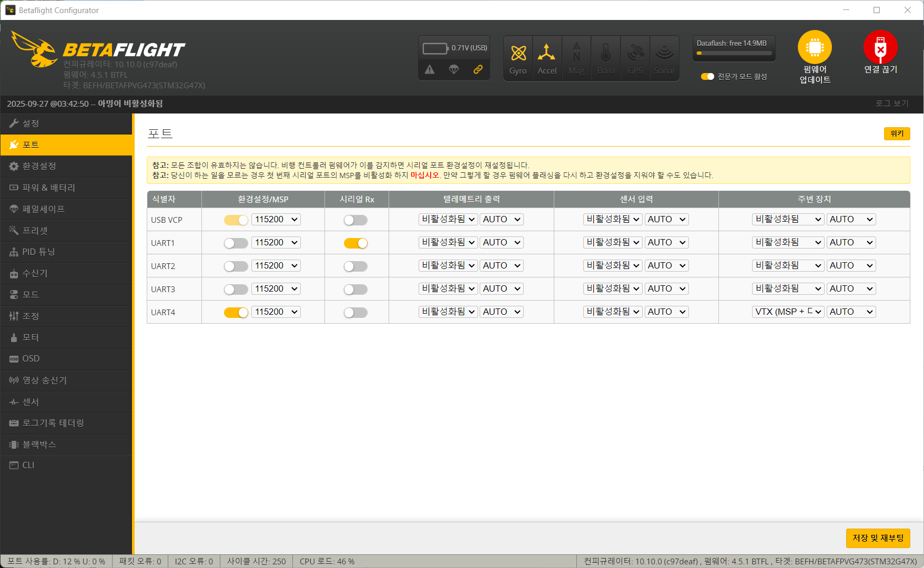The width and height of the screenshot is (924, 568).
Task: Open the 블랙박스 (Blackbox) tab
Action: tap(66, 445)
